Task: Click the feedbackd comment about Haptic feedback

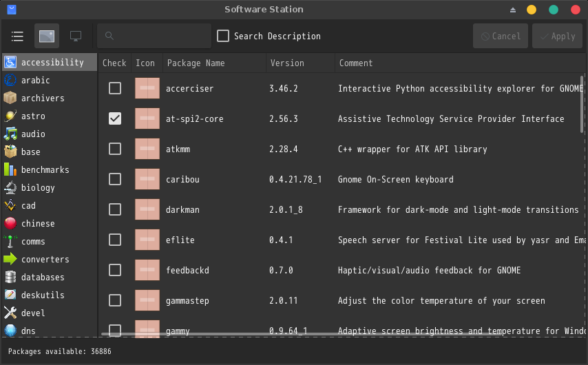Action: [x=429, y=271]
